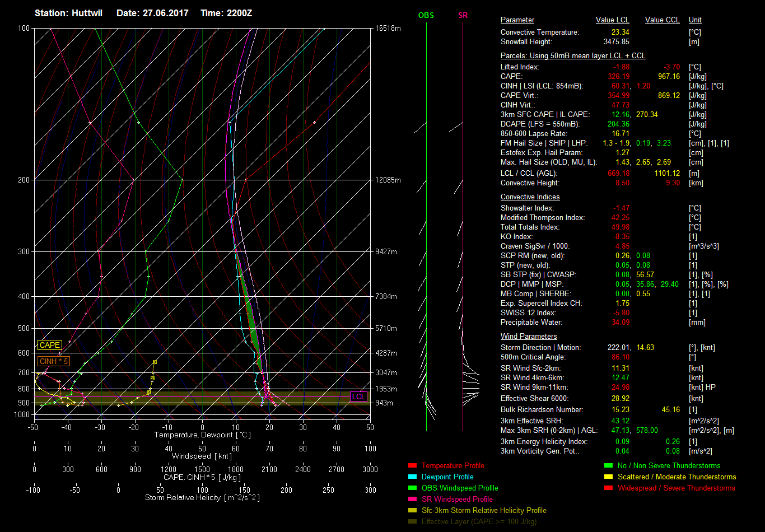Select the green OBS Windspeed Profile swatch
Screen dimensions: 765x532
412,488
